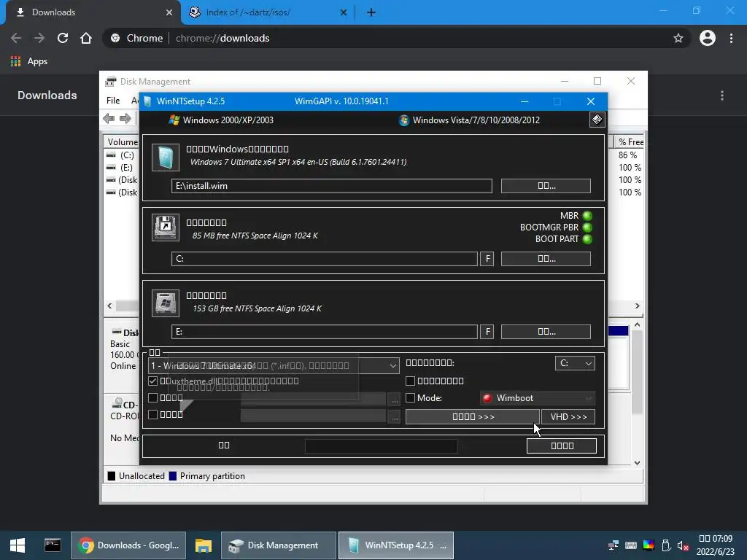Open the Windows 7 Ultimate edition dropdown
Viewport: 747px width, 560px height.
click(x=274, y=366)
